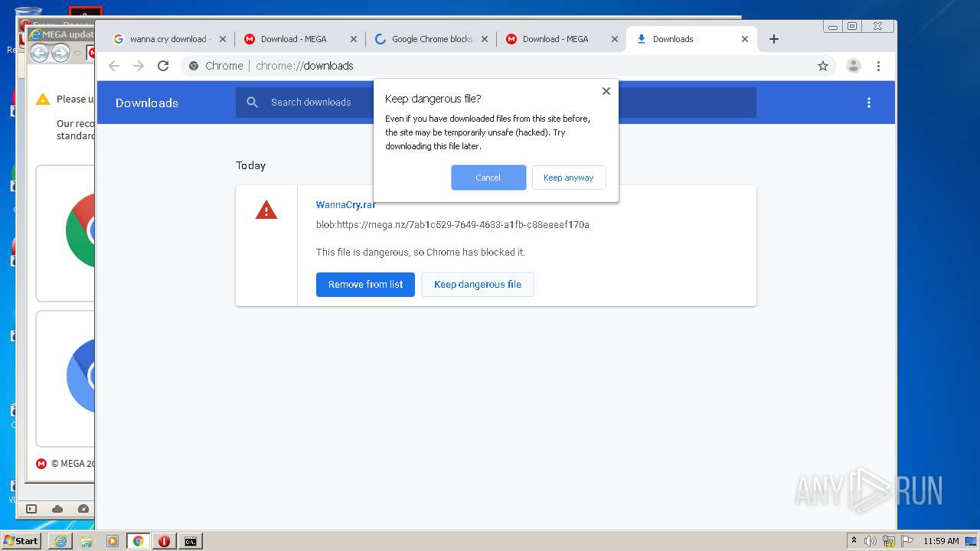Click the blue Chromium logo tile in IE window
The width and height of the screenshot is (980, 551).
coord(66,378)
